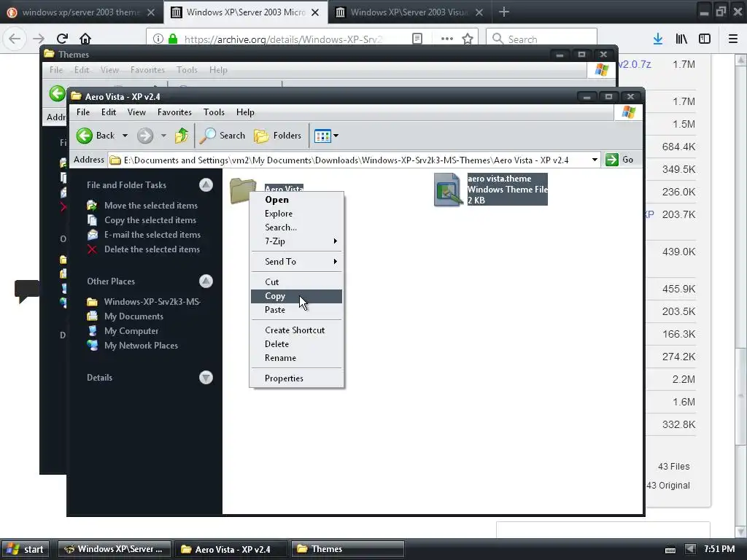Select the aero vista.theme file icon
The image size is (747, 560).
448,190
